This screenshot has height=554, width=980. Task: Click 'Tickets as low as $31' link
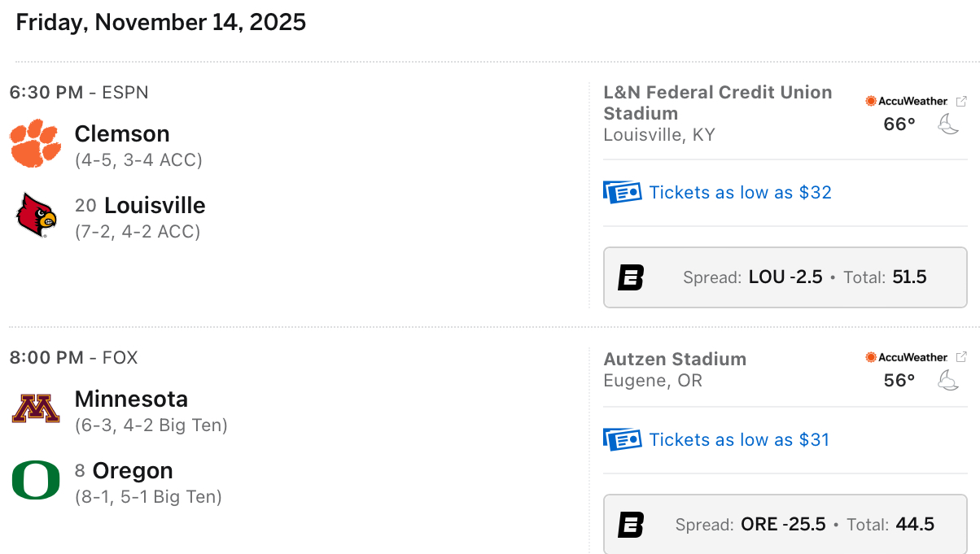point(739,440)
